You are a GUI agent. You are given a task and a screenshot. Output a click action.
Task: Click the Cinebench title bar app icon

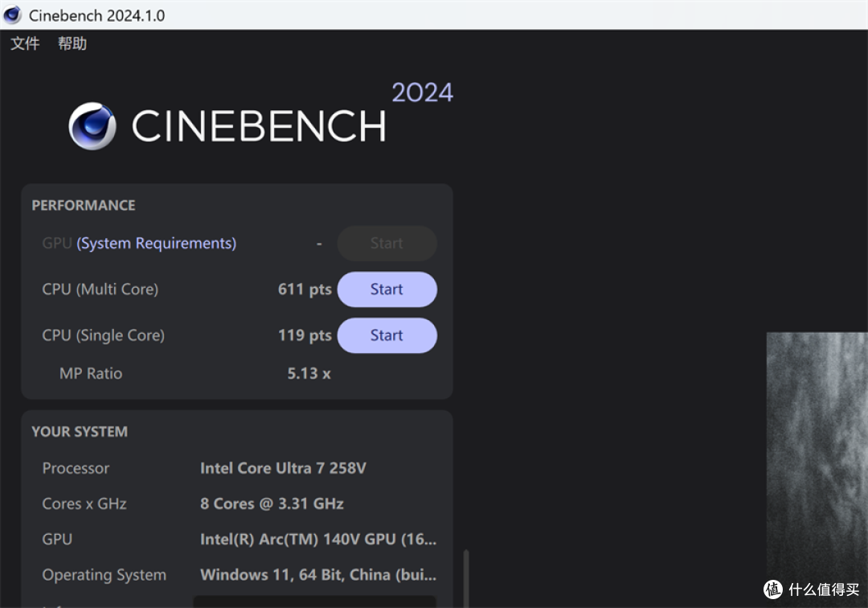[x=12, y=15]
